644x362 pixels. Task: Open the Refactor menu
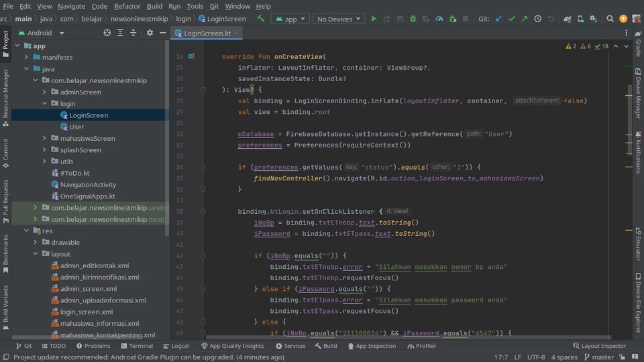[x=127, y=6]
